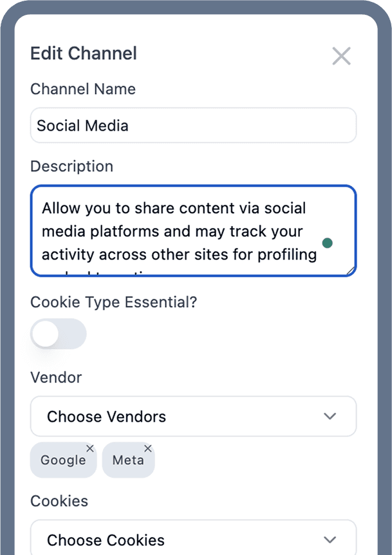Select the Google vendor tag
The height and width of the screenshot is (555, 392).
[x=63, y=460]
